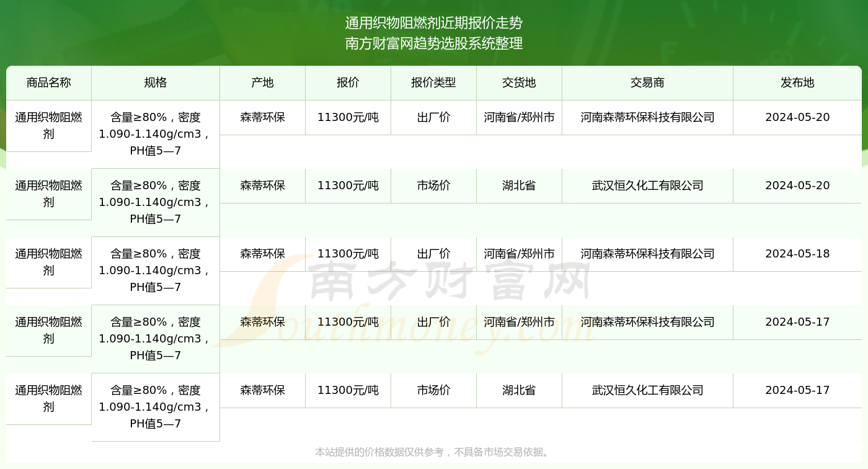
Task: Click 河南森蒂环保科技有限公司 in the 2024-05-17 row
Action: click(x=648, y=322)
